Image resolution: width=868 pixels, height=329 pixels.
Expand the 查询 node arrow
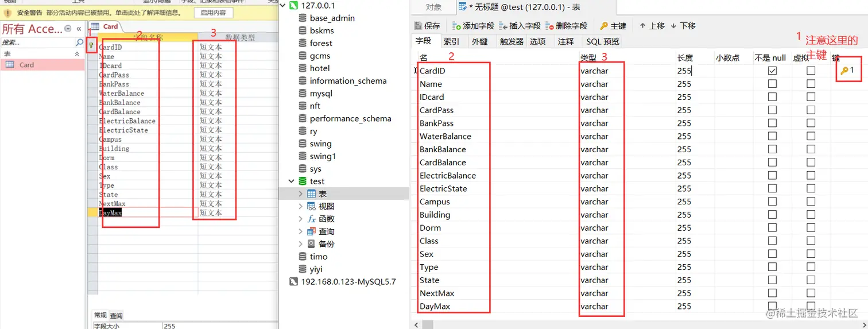pos(300,232)
